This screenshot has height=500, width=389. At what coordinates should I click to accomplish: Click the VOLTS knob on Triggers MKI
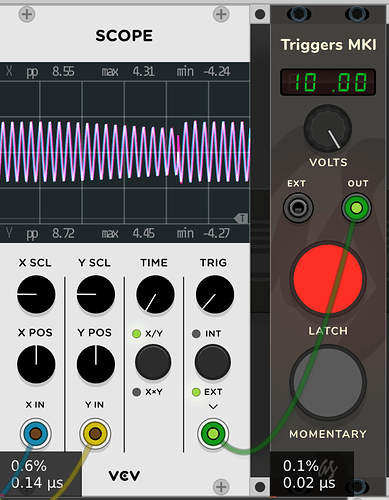pos(328,129)
